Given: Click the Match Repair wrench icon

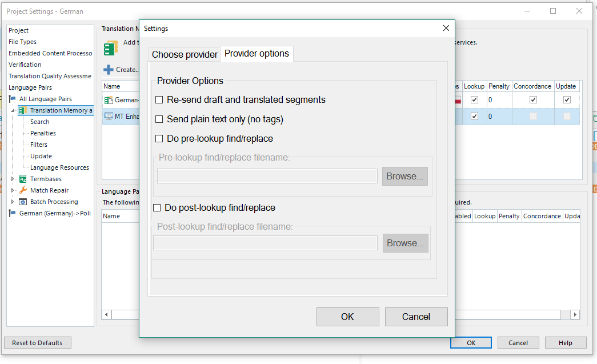Looking at the screenshot, I should 23,190.
